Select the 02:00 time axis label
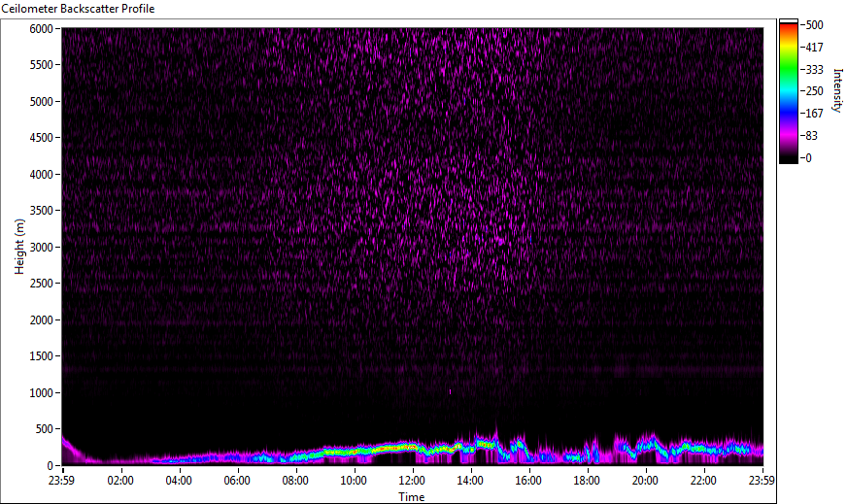 (x=120, y=481)
